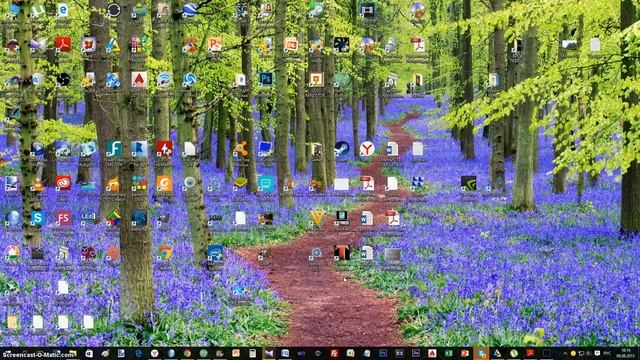
Task: Open the red AutoCAD desktop shortcut
Action: [x=139, y=80]
